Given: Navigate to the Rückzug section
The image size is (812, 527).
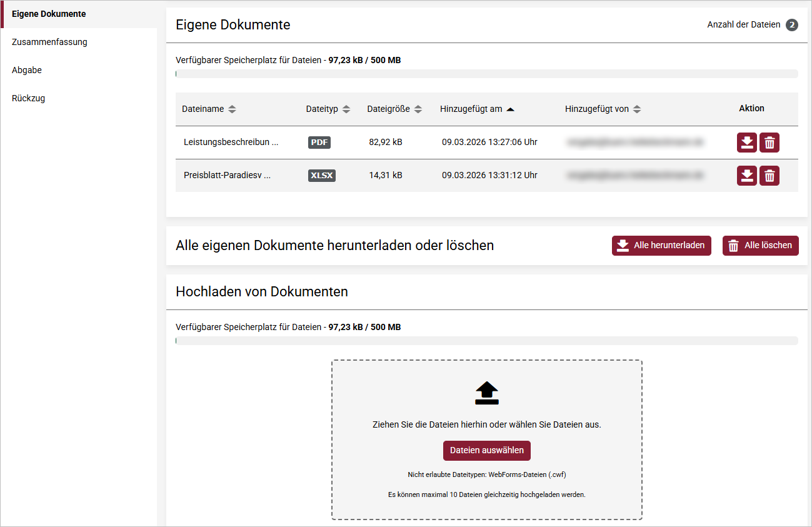Looking at the screenshot, I should click(29, 98).
